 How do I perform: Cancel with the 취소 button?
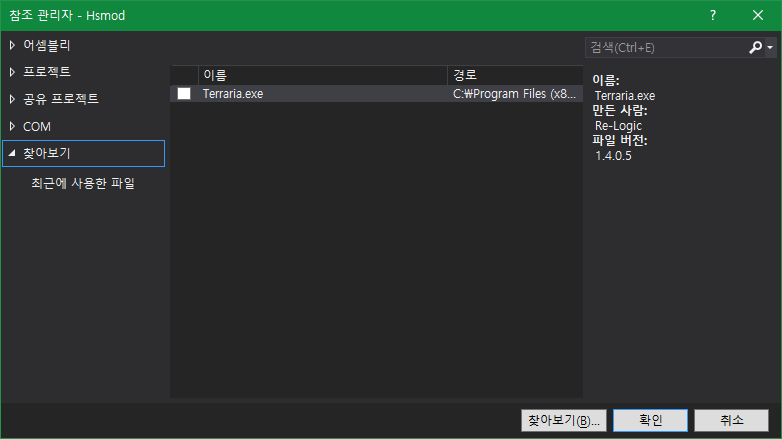[732, 421]
